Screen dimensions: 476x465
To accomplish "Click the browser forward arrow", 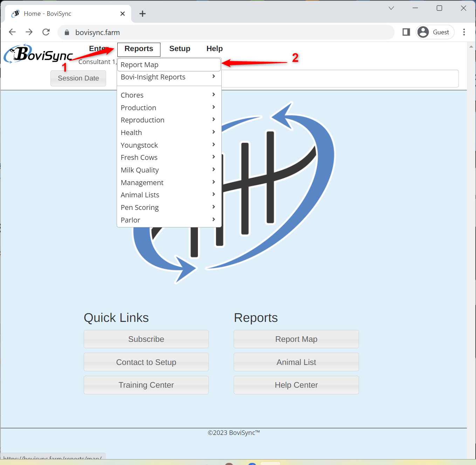I will pos(29,32).
